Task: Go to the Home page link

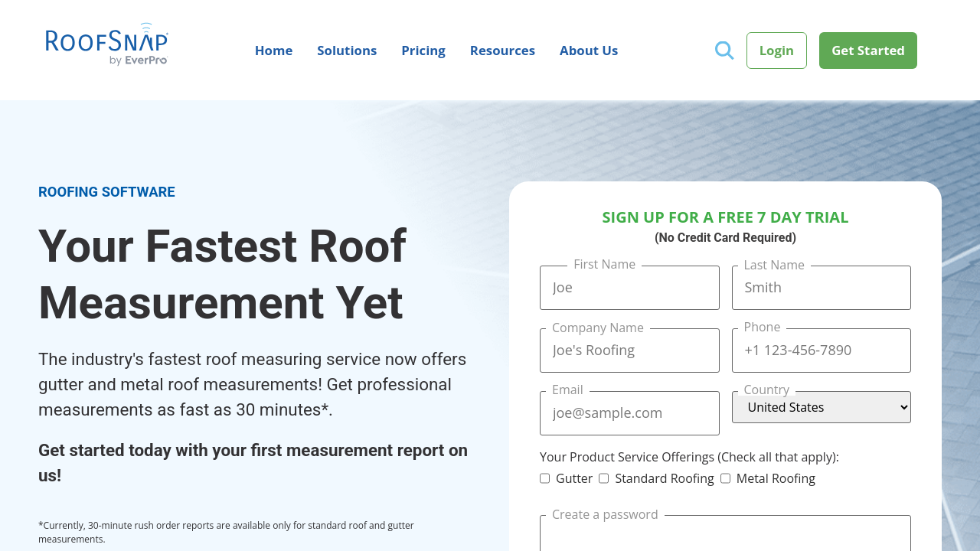Action: coord(273,51)
